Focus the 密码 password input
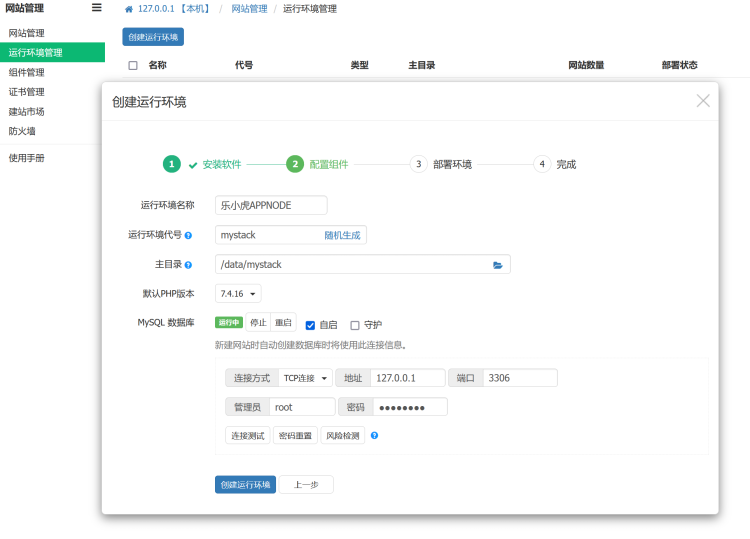The image size is (750, 539). coord(410,407)
